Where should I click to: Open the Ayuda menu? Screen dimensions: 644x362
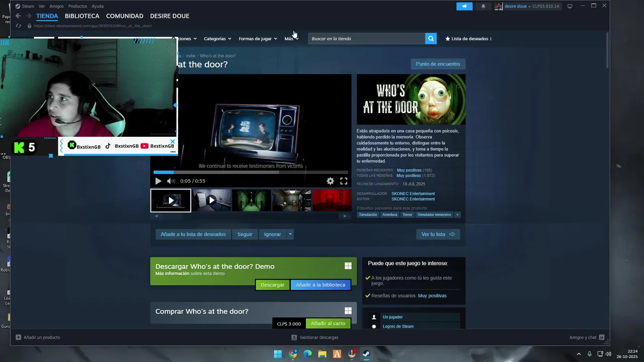tap(98, 6)
